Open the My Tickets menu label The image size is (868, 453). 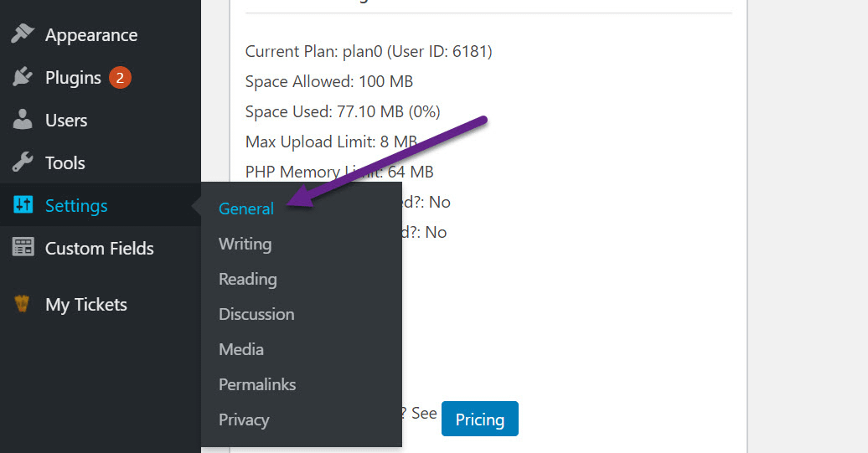coord(85,305)
